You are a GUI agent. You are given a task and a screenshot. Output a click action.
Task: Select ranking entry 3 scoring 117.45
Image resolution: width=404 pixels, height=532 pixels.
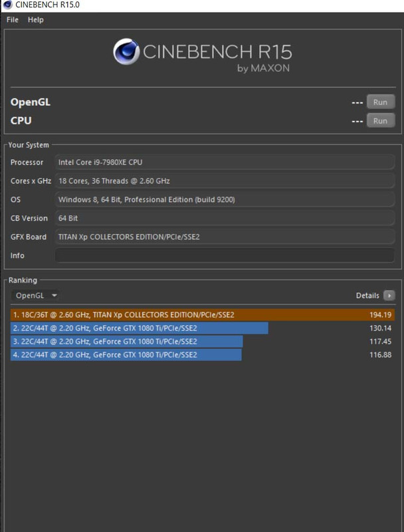pyautogui.click(x=203, y=341)
